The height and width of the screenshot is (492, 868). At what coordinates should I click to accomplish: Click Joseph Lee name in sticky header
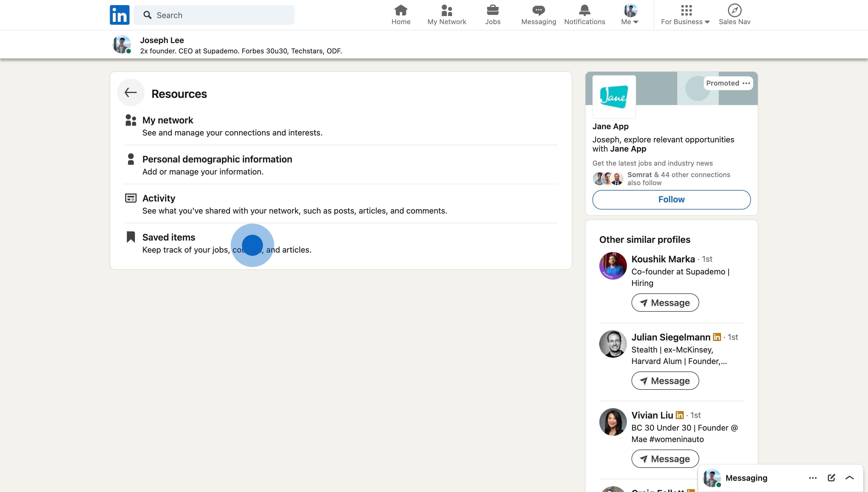point(162,40)
